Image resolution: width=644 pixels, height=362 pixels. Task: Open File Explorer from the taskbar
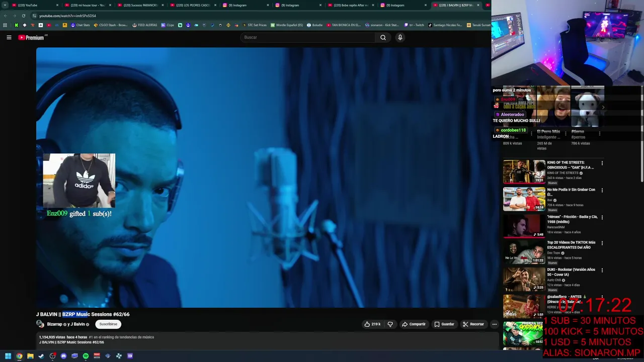tap(30, 356)
